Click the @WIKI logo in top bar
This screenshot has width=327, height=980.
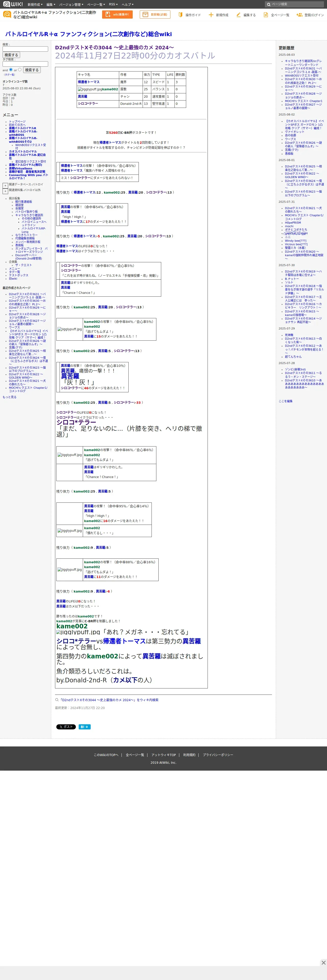click(x=13, y=4)
